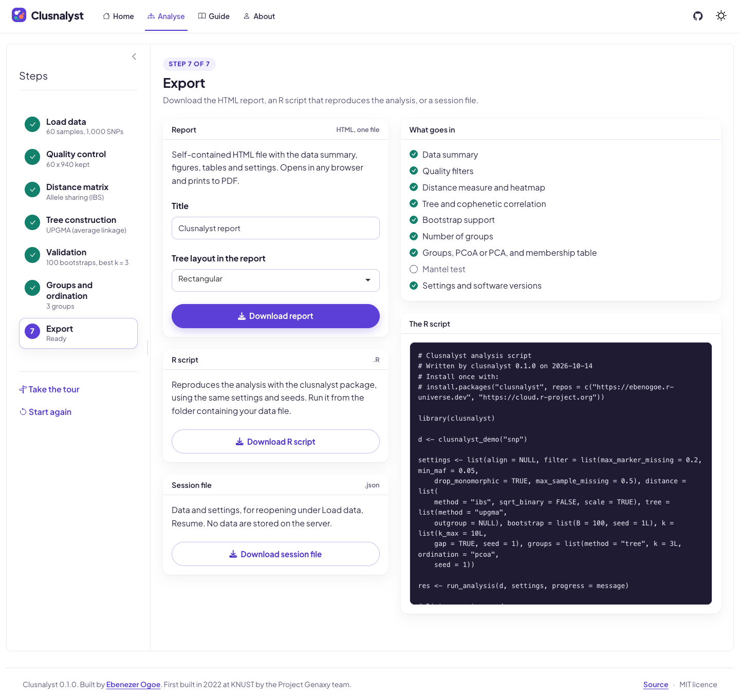Go to the Home nav item
740x700 pixels.
[x=118, y=16]
